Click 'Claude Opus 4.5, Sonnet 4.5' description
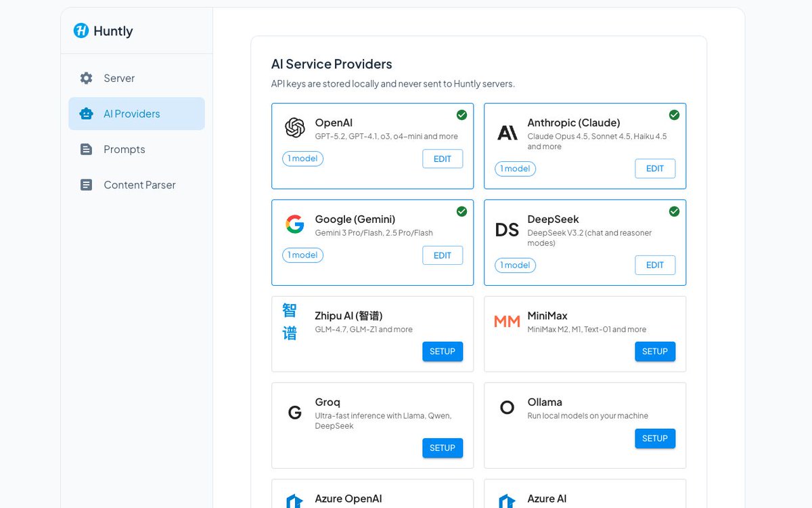This screenshot has width=812, height=508. click(x=597, y=141)
